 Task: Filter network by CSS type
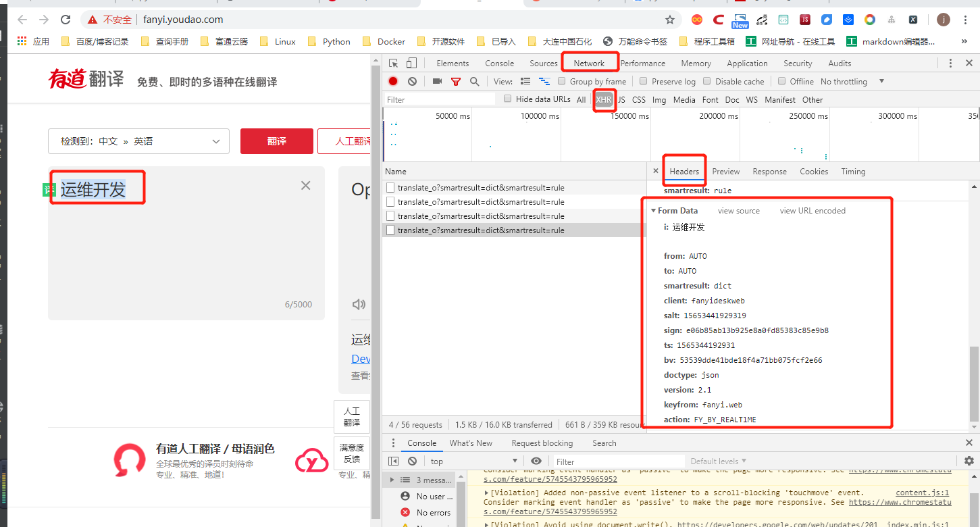(639, 100)
